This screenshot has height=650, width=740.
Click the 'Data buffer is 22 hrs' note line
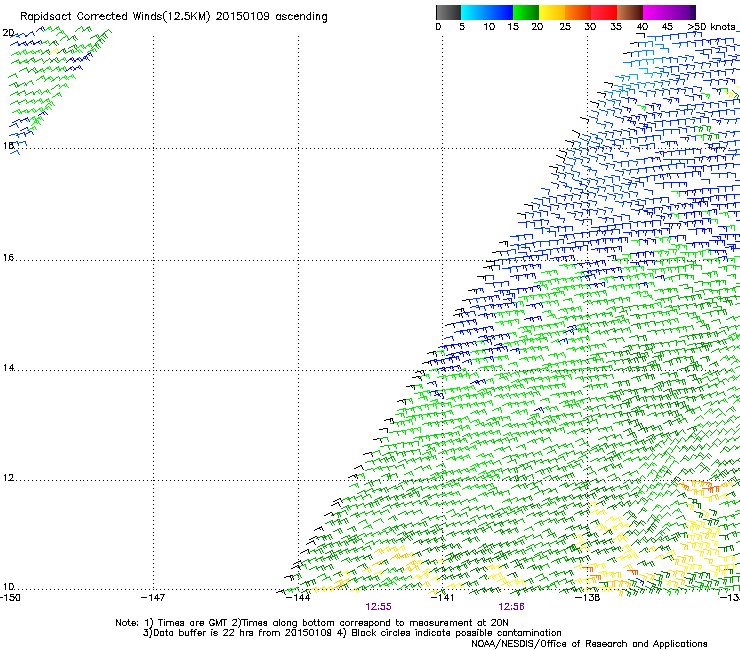pos(352,633)
